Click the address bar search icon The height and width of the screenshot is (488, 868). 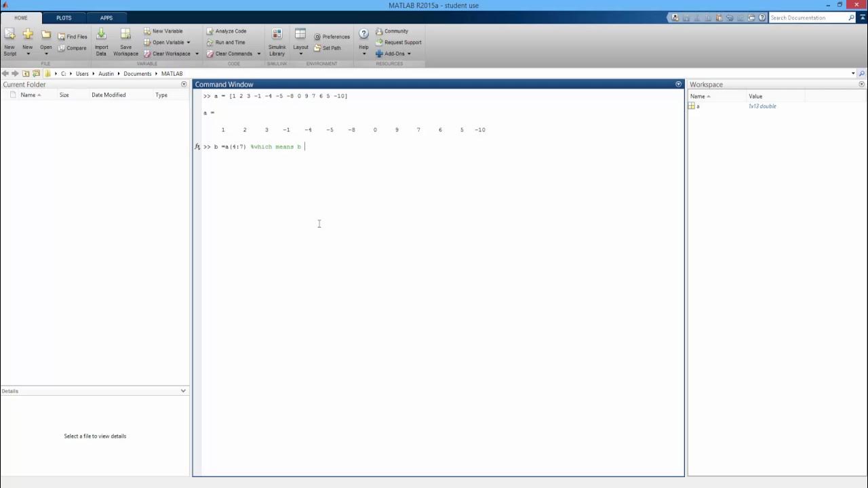point(863,73)
